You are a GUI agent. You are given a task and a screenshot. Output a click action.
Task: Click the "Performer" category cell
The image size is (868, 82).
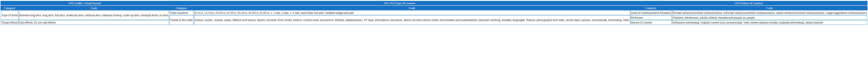(651, 18)
